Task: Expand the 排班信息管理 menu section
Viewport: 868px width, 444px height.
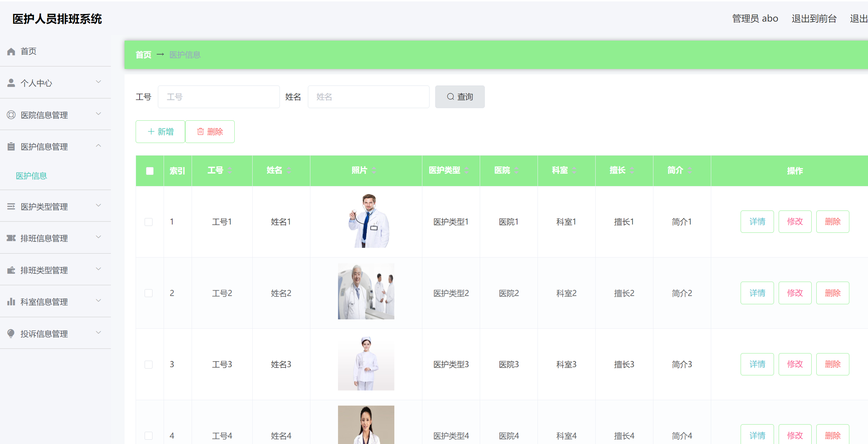Action: pyautogui.click(x=98, y=237)
